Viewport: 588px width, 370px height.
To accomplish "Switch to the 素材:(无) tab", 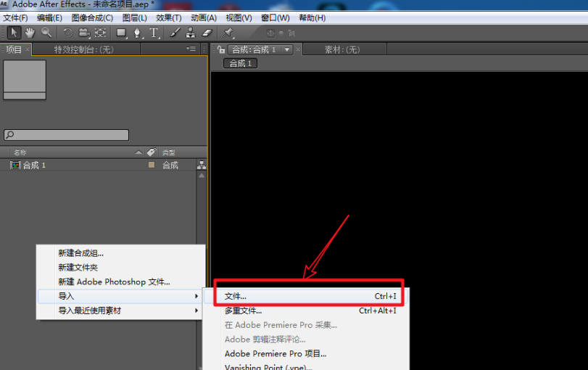I will [x=342, y=49].
